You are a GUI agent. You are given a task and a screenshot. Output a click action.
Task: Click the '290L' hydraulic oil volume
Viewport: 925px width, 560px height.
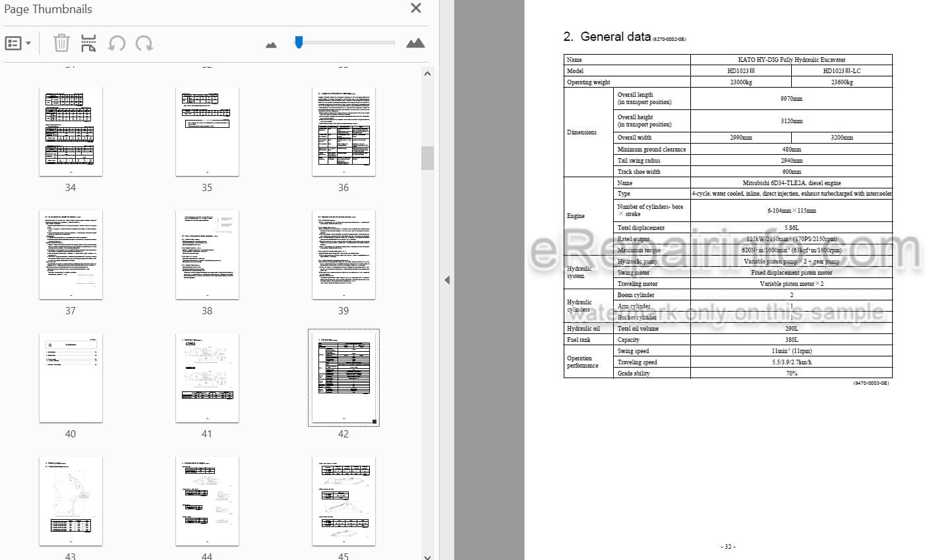click(791, 329)
